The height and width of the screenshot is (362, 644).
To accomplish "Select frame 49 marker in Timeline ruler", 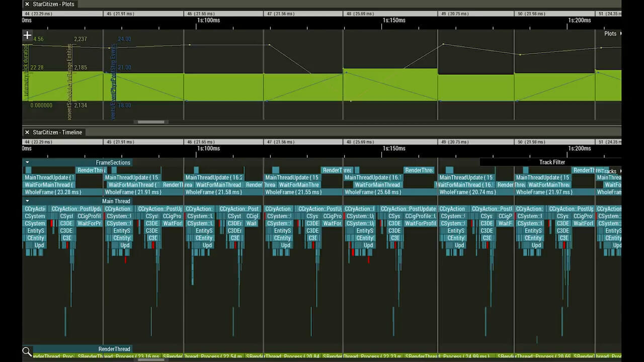I will [475, 142].
